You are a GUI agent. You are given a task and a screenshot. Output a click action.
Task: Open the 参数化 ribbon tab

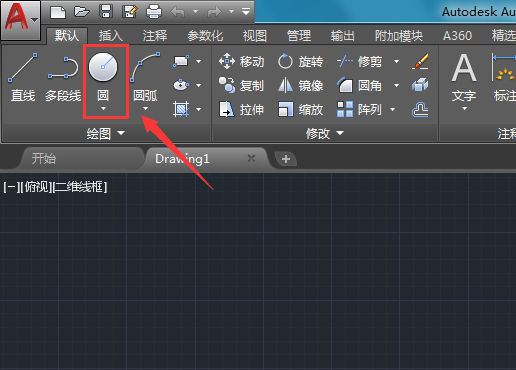click(x=205, y=35)
